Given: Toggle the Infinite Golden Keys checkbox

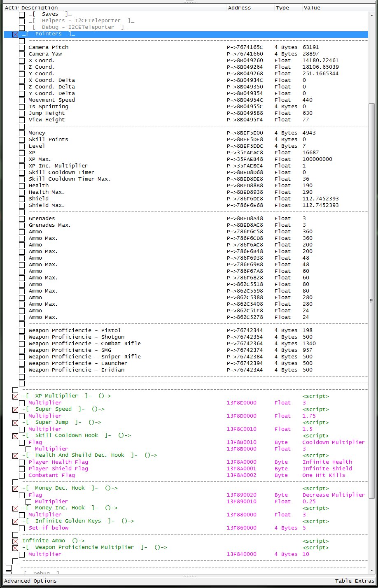Looking at the screenshot, I should [15, 522].
